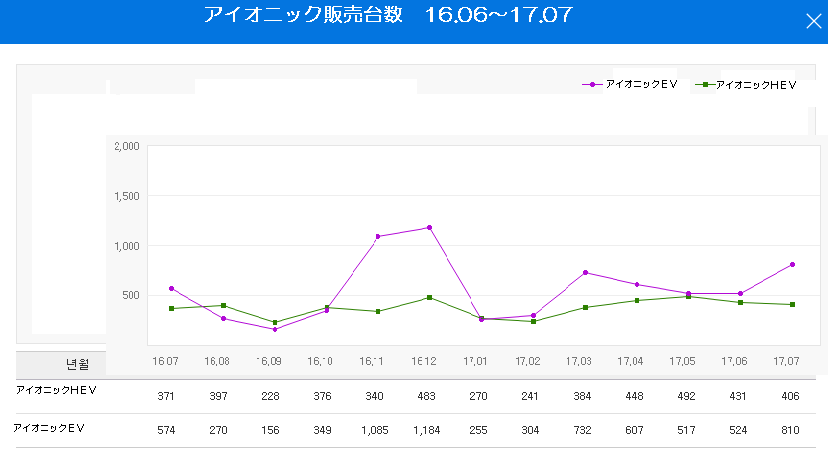
Task: Click EV value 349 in table
Action: click(322, 430)
